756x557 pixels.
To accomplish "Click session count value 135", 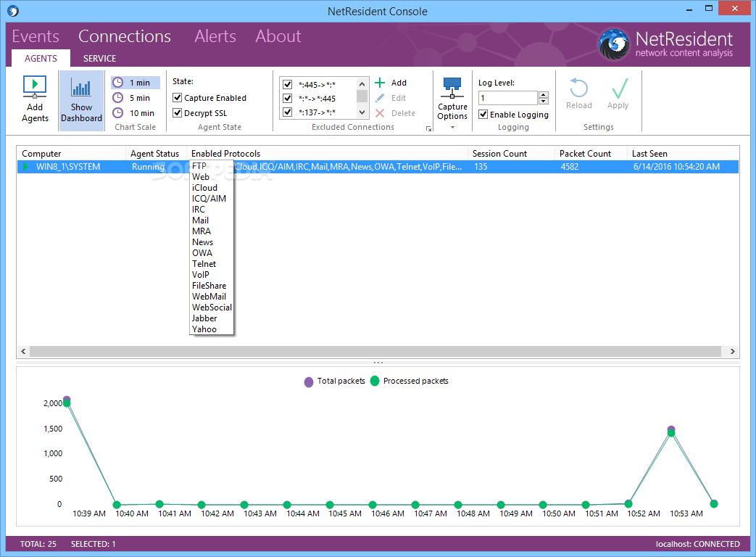I will [x=481, y=166].
